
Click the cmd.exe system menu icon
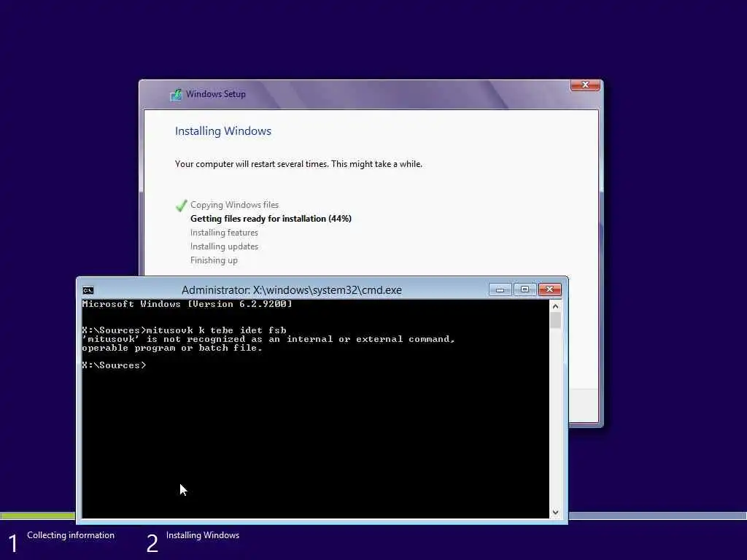tap(88, 290)
